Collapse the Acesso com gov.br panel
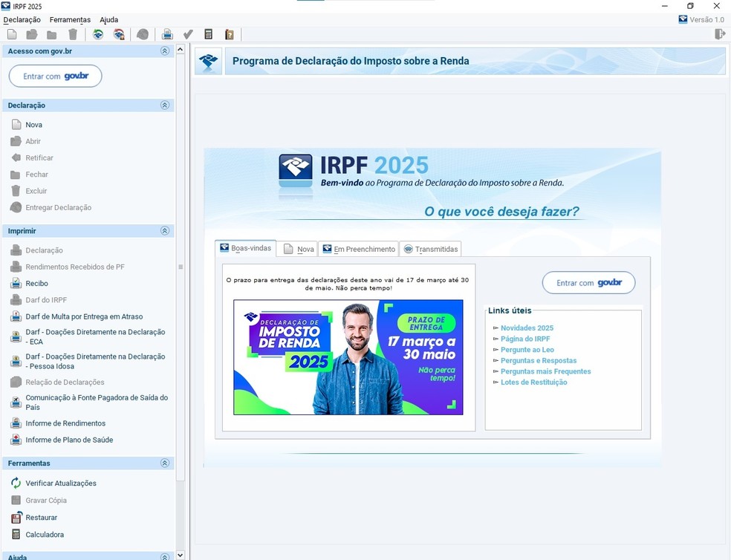The image size is (731, 560). click(165, 51)
